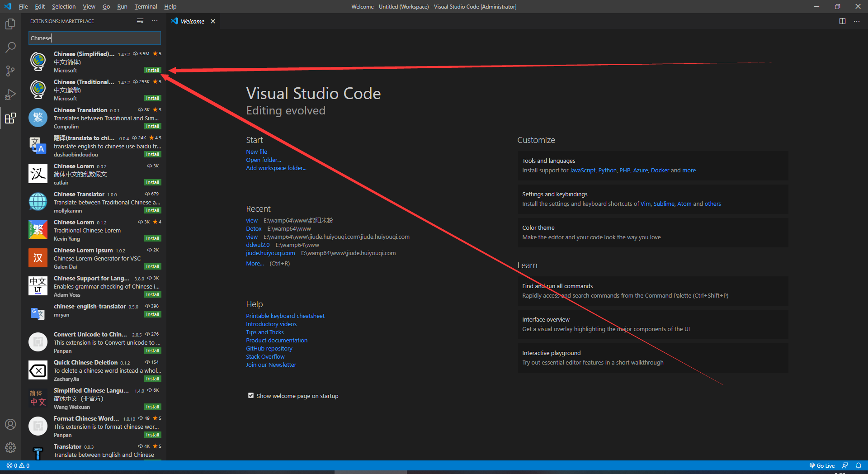Open the Source Control view

point(10,71)
